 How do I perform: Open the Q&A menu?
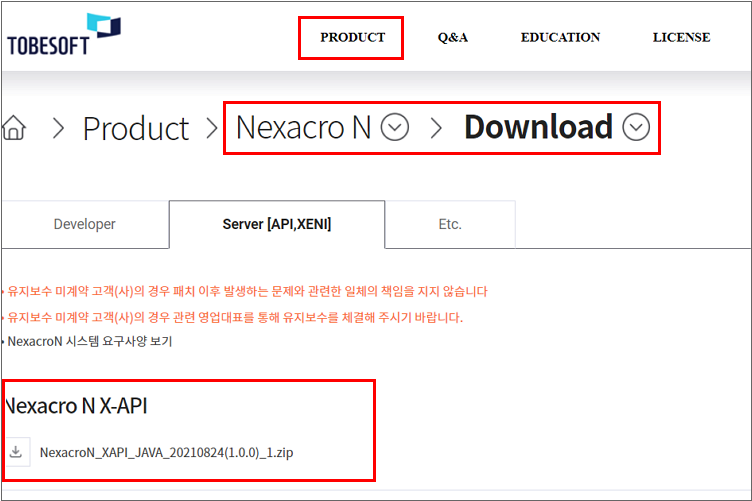[452, 38]
